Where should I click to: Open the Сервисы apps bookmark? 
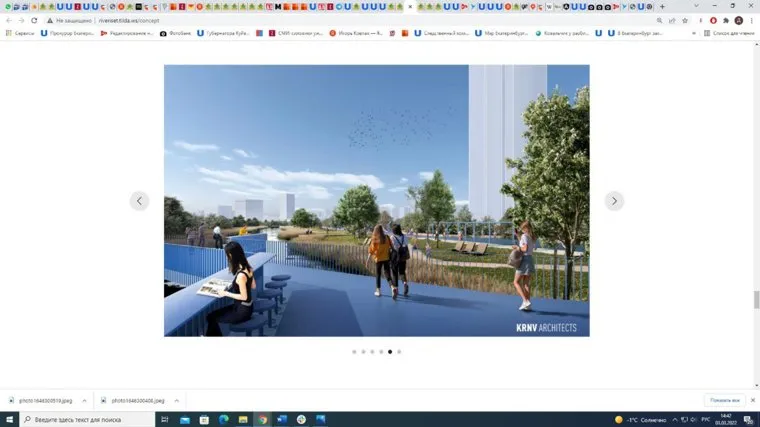coord(20,33)
